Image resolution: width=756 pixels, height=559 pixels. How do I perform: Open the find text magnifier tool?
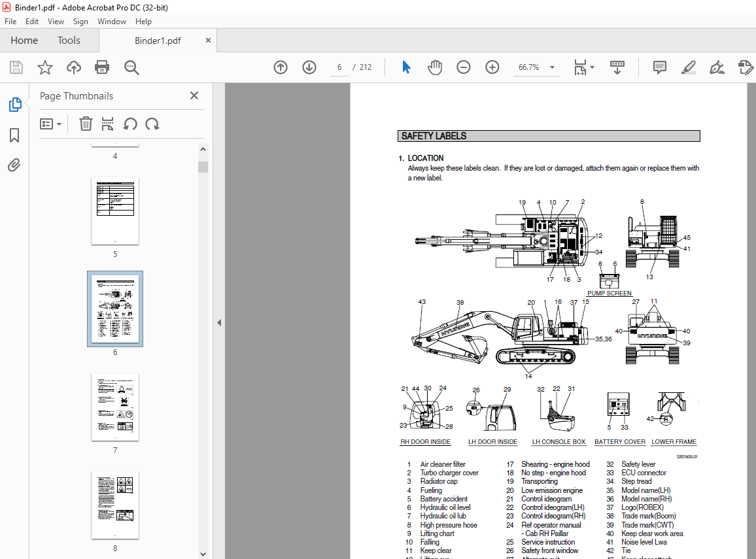coord(131,67)
